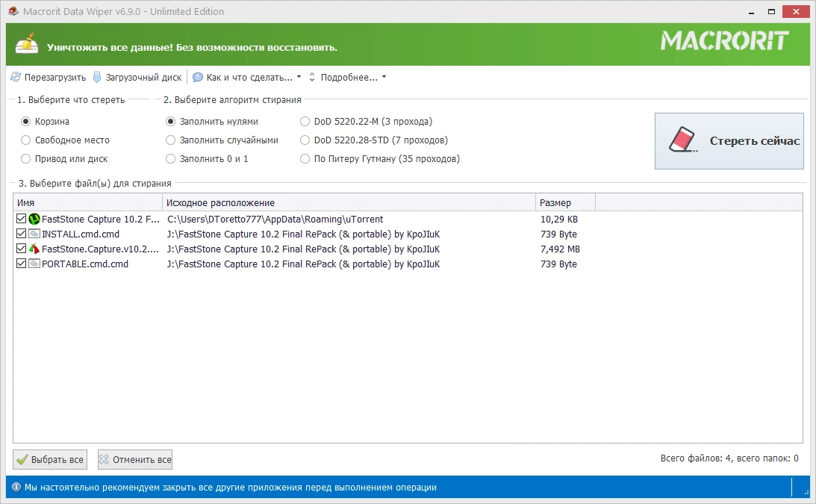
Task: Click the 7,492 MB size cell
Action: click(x=560, y=249)
